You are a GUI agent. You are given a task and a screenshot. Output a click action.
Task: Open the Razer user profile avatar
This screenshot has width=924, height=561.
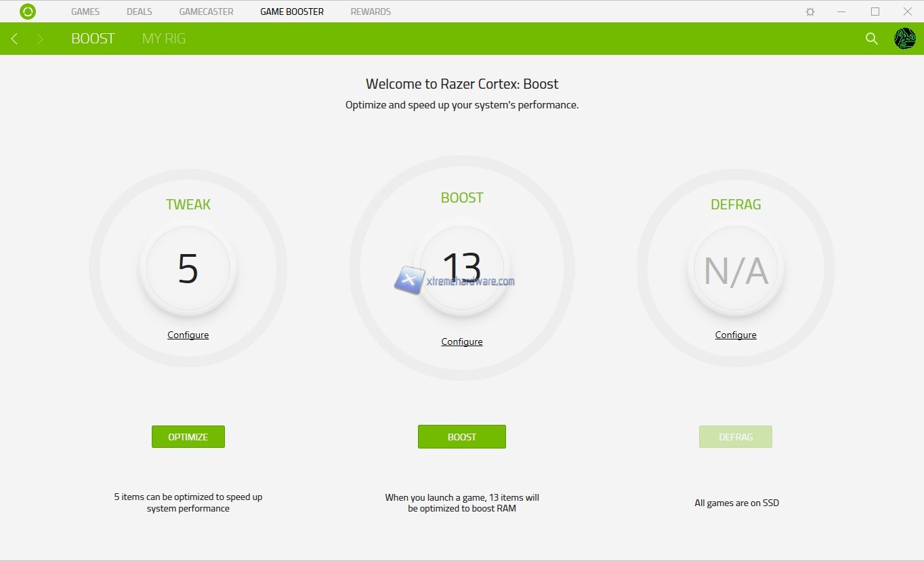click(904, 39)
